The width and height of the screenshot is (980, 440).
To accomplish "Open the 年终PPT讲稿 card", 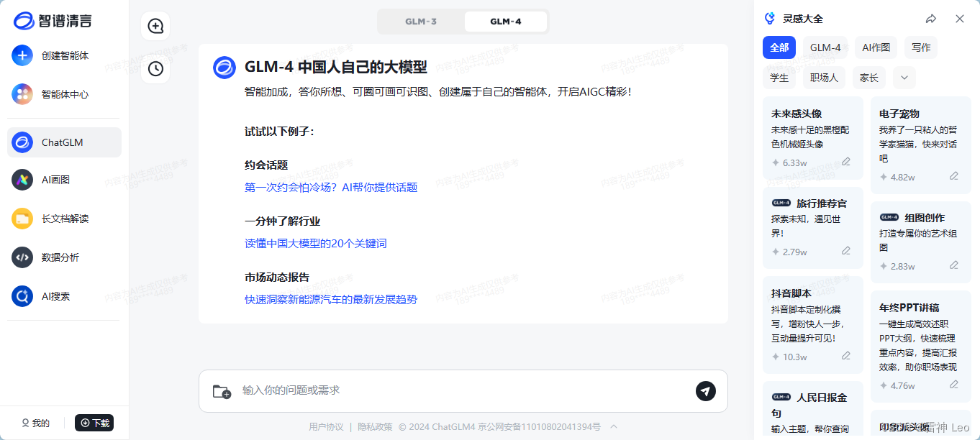I will tap(921, 346).
